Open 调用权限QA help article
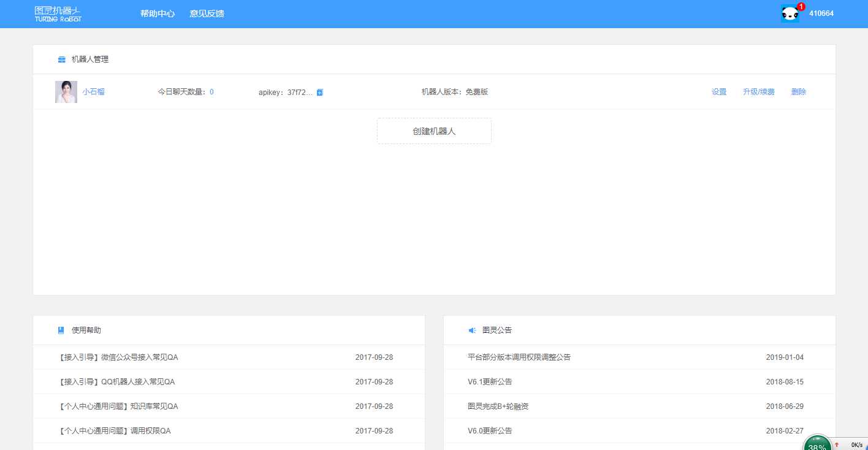 pos(115,431)
